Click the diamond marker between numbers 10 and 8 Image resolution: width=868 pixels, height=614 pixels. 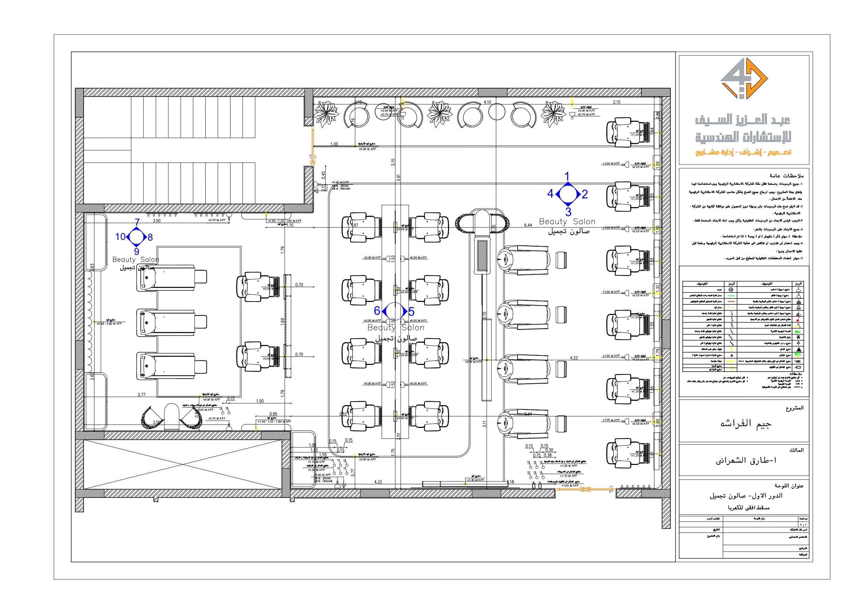pyautogui.click(x=136, y=237)
